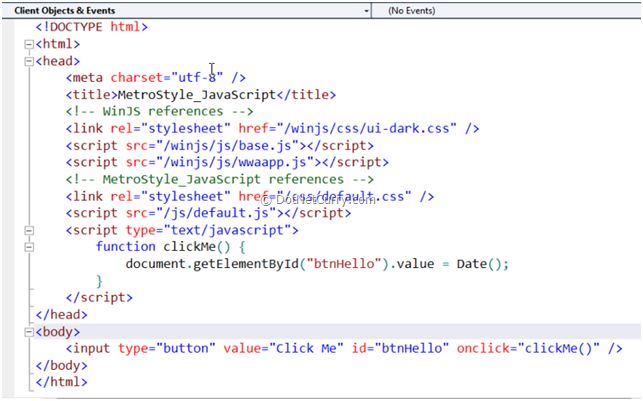This screenshot has height=401, width=643.
Task: Click the /js/default.js script line
Action: 208,213
